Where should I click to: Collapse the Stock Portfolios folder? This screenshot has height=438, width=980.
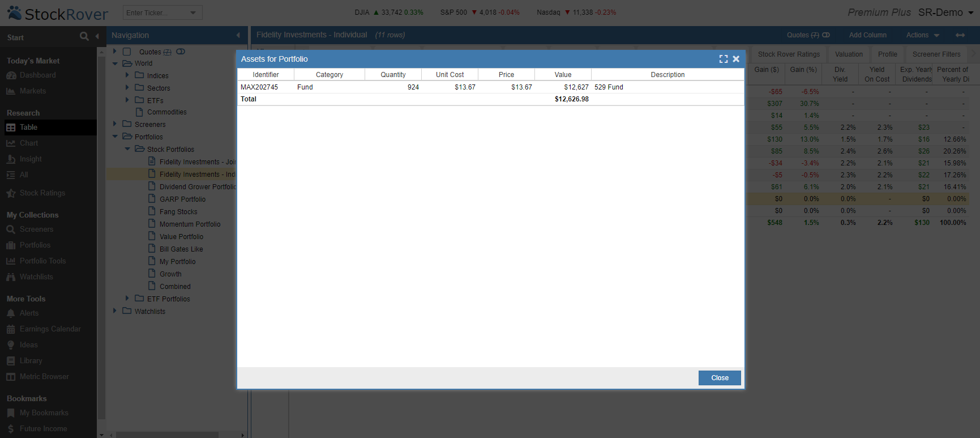pos(127,149)
